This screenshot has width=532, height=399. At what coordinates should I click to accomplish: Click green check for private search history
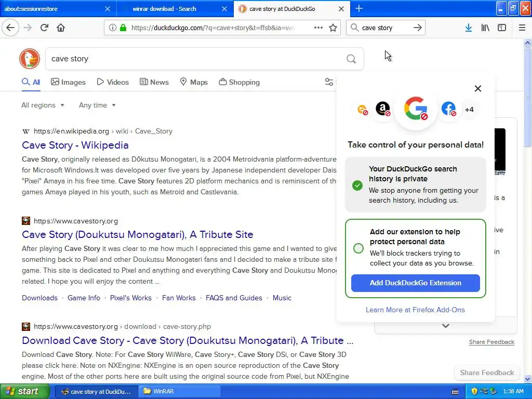click(357, 185)
